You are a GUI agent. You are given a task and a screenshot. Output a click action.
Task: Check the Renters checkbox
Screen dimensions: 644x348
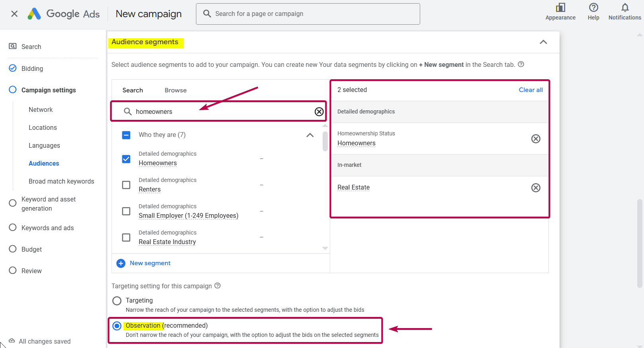click(126, 185)
